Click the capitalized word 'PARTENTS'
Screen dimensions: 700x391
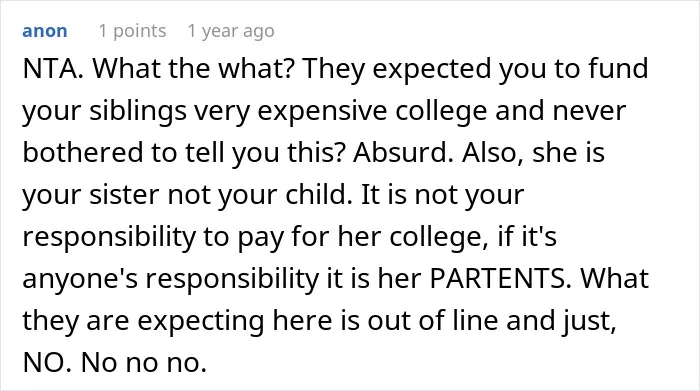[497, 278]
